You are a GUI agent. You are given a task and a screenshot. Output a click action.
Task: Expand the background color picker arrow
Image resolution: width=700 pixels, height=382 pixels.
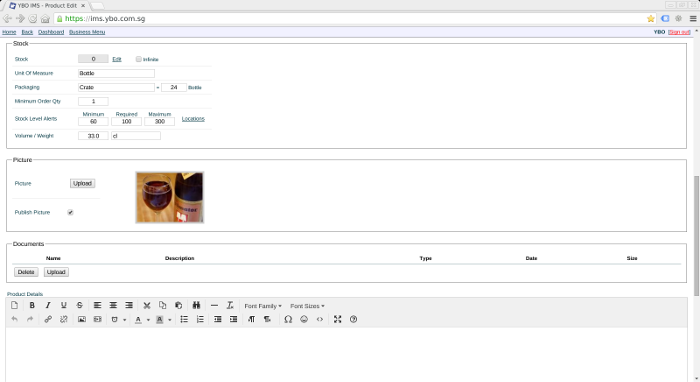[170, 320]
